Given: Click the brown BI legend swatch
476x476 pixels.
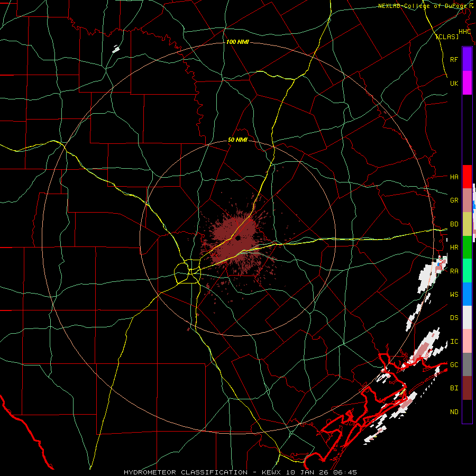Looking at the screenshot, I should tap(467, 388).
